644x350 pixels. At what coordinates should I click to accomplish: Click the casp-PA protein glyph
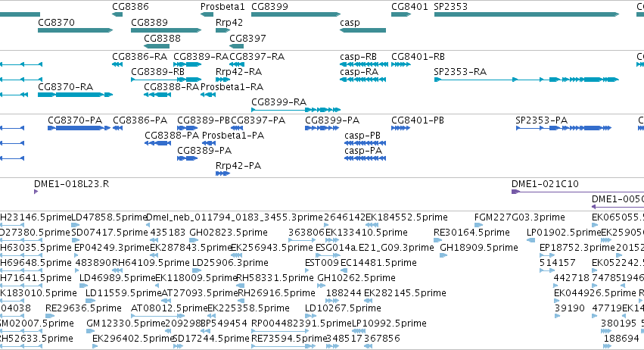(365, 158)
